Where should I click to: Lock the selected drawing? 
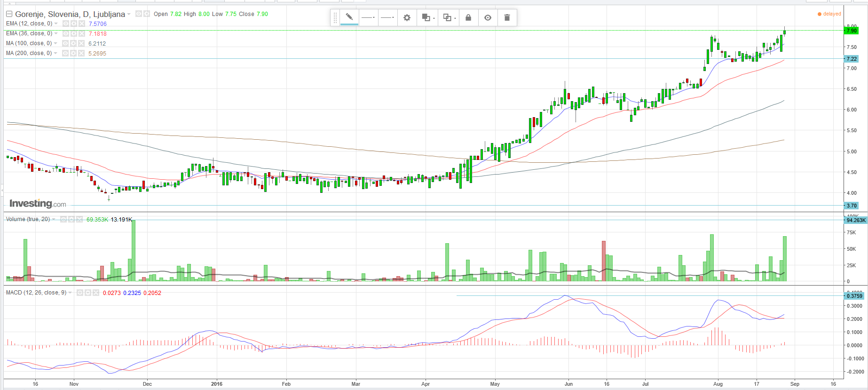click(x=468, y=17)
